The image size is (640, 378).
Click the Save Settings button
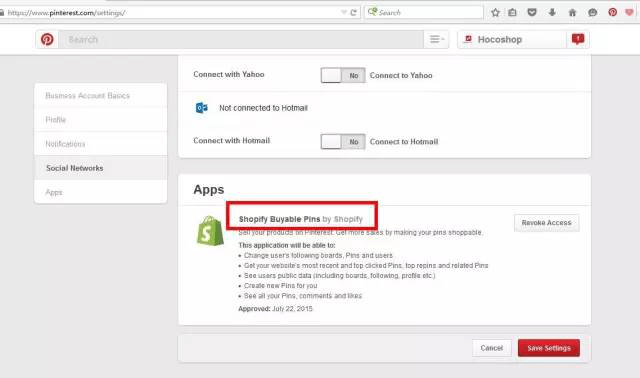[549, 348]
